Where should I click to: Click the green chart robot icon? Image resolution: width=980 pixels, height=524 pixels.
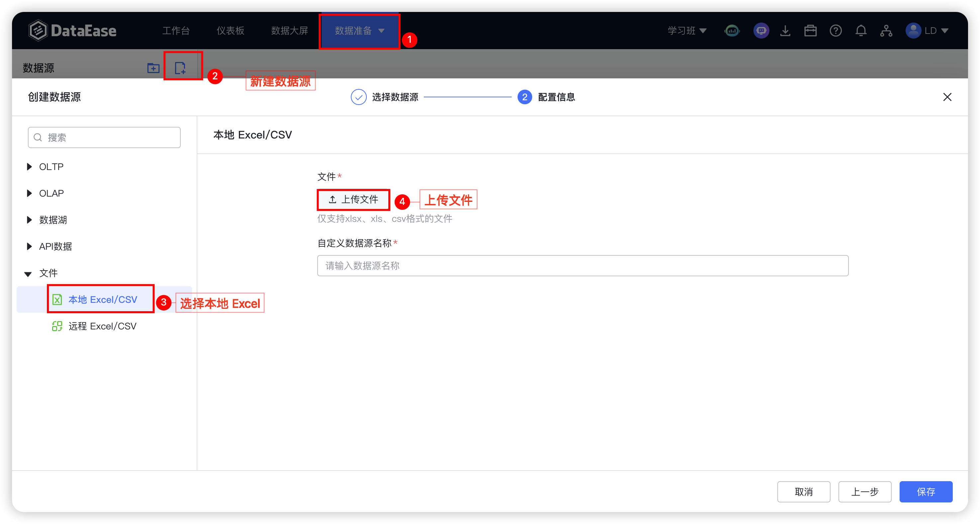pyautogui.click(x=732, y=31)
